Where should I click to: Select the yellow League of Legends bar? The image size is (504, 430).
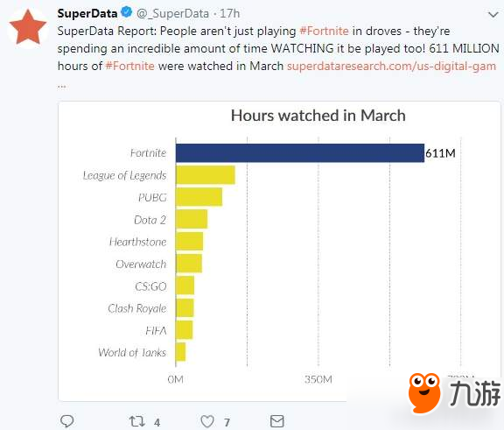coord(206,175)
